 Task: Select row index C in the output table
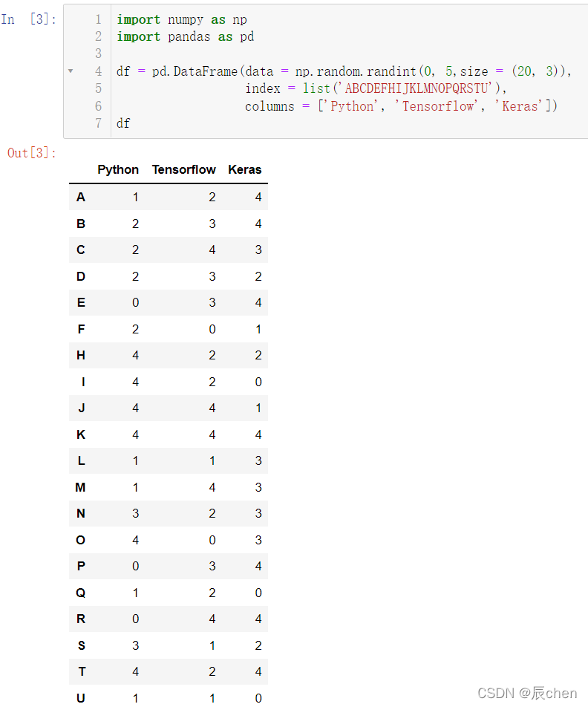tap(81, 250)
